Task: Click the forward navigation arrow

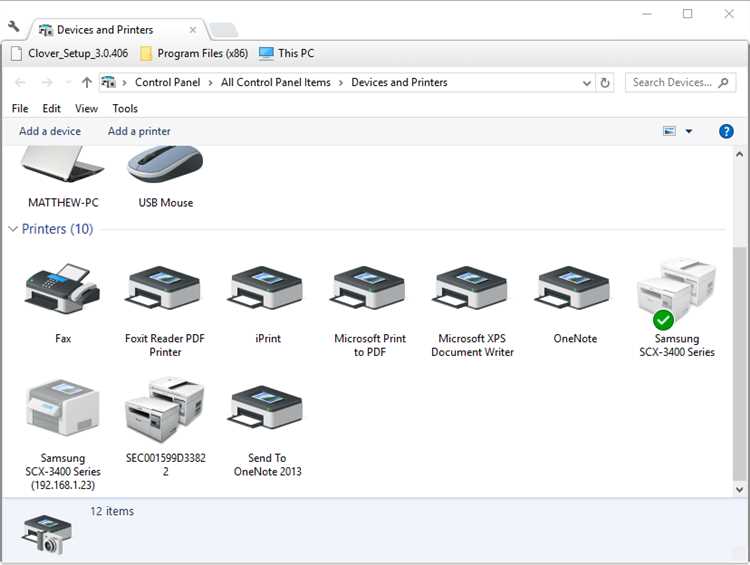Action: pyautogui.click(x=47, y=83)
